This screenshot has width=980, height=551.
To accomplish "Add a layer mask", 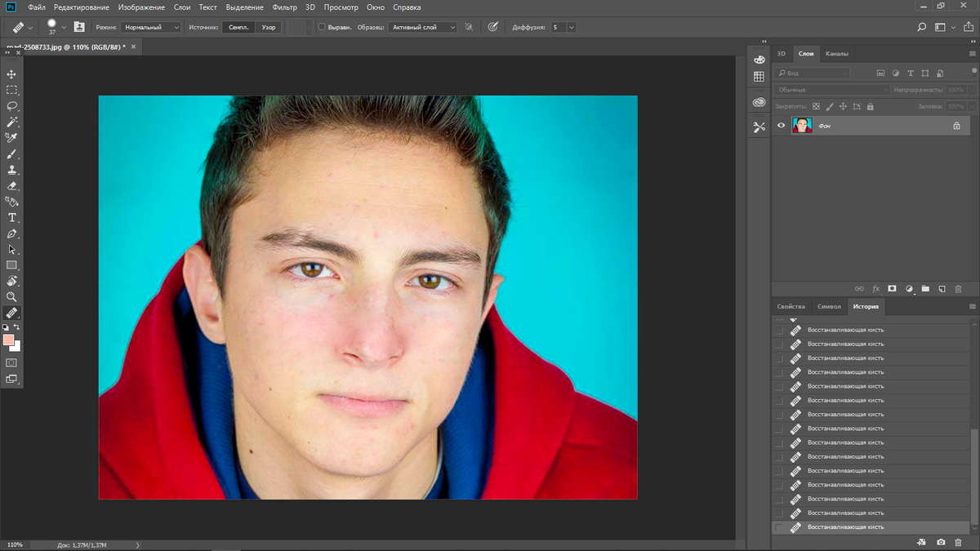I will [x=892, y=289].
